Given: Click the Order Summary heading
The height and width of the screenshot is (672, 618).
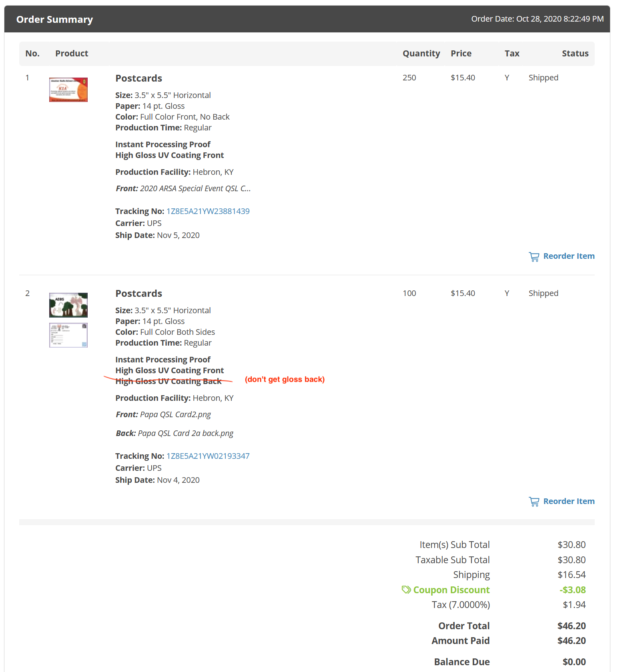Looking at the screenshot, I should point(54,19).
